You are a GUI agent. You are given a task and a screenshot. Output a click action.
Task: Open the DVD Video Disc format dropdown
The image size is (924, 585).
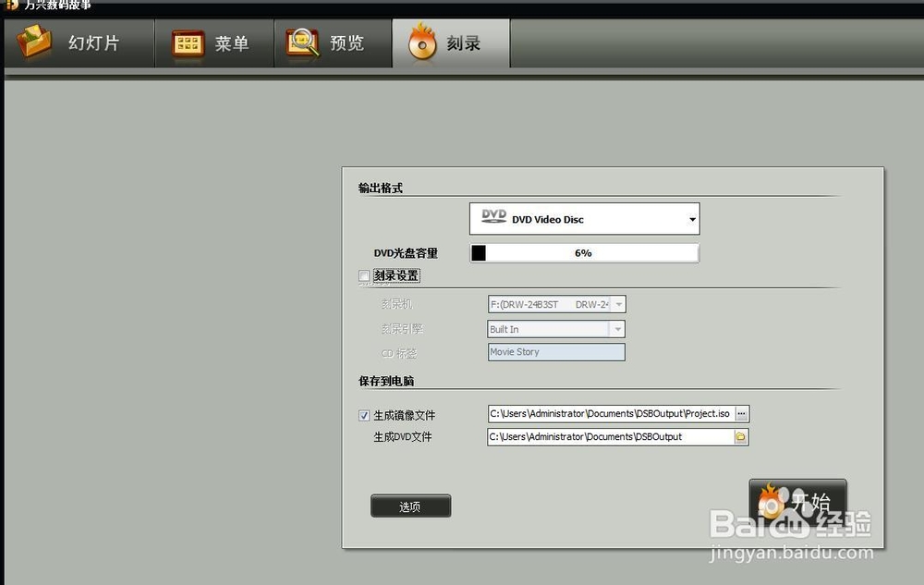[x=691, y=218]
